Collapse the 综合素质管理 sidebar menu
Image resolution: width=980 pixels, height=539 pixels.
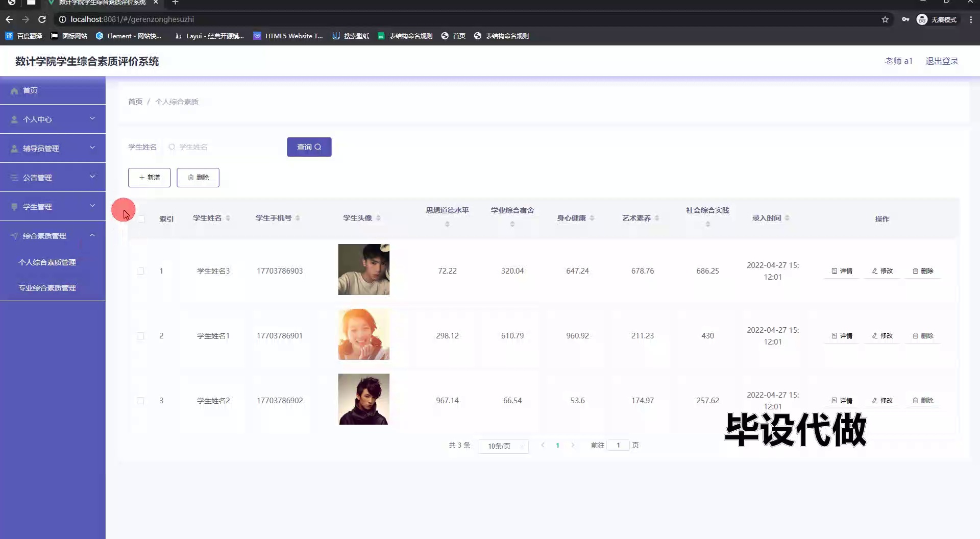coord(53,236)
